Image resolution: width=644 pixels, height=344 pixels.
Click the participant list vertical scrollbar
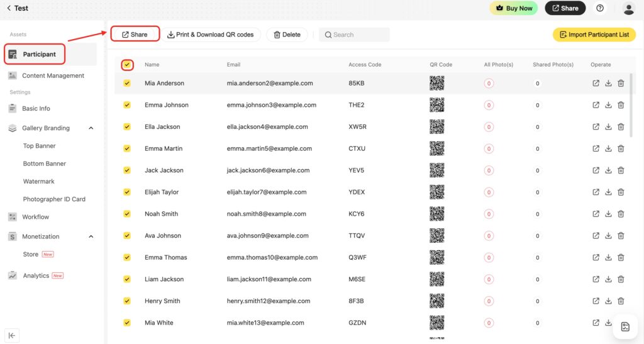[x=631, y=107]
